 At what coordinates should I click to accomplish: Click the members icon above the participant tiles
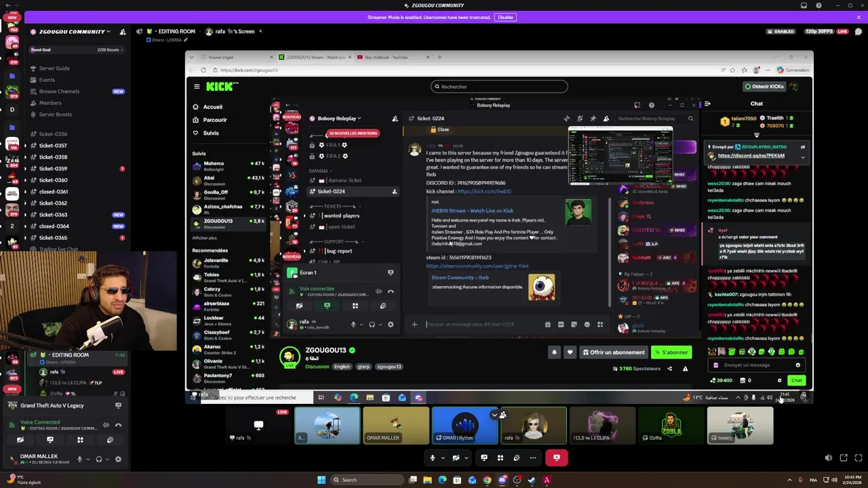(x=502, y=415)
